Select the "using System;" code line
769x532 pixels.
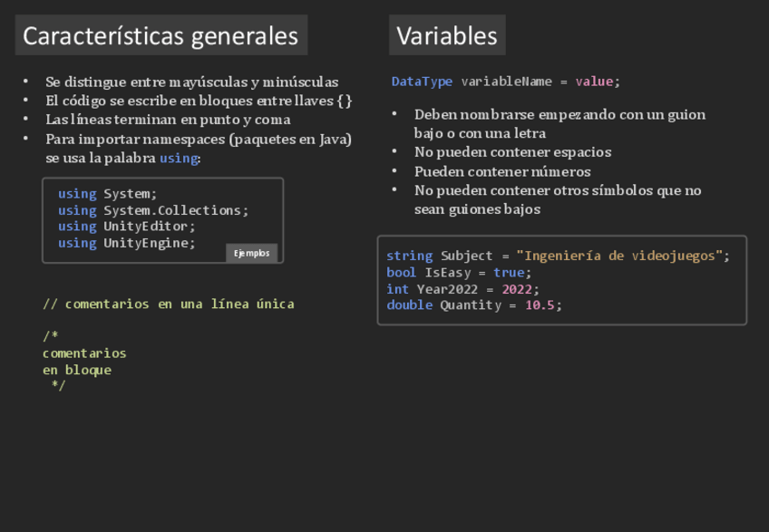(107, 194)
